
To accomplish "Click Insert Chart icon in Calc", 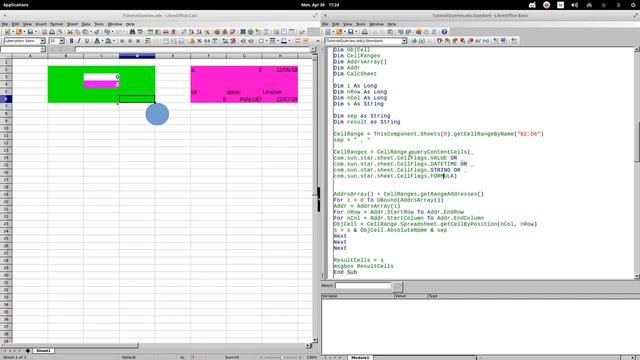I will point(225,32).
